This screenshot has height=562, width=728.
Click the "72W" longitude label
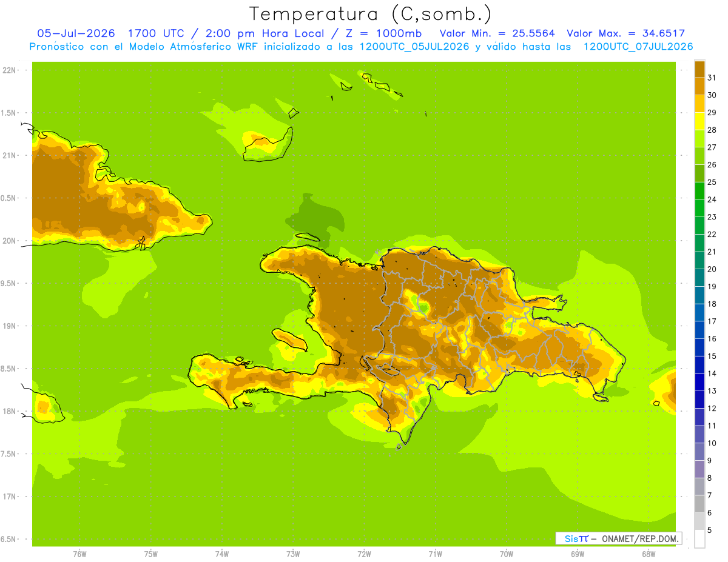point(364,554)
